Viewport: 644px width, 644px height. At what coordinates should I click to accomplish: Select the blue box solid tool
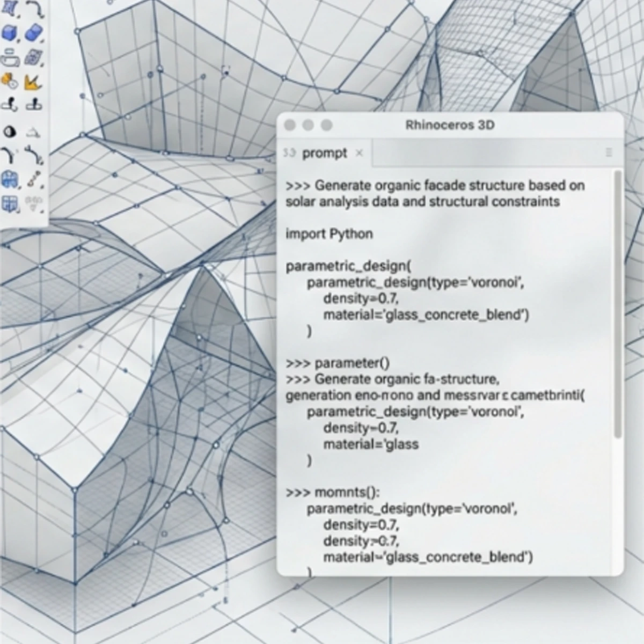coord(10,33)
